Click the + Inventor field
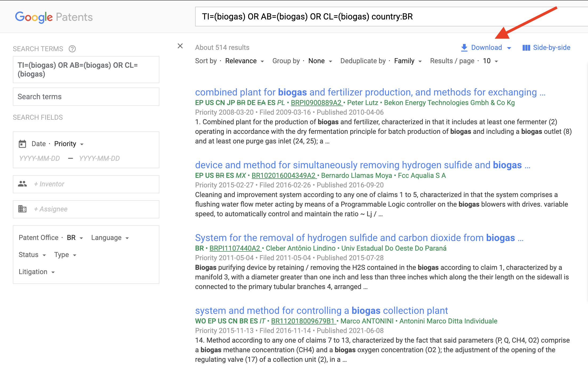The height and width of the screenshot is (377, 588). pos(86,184)
